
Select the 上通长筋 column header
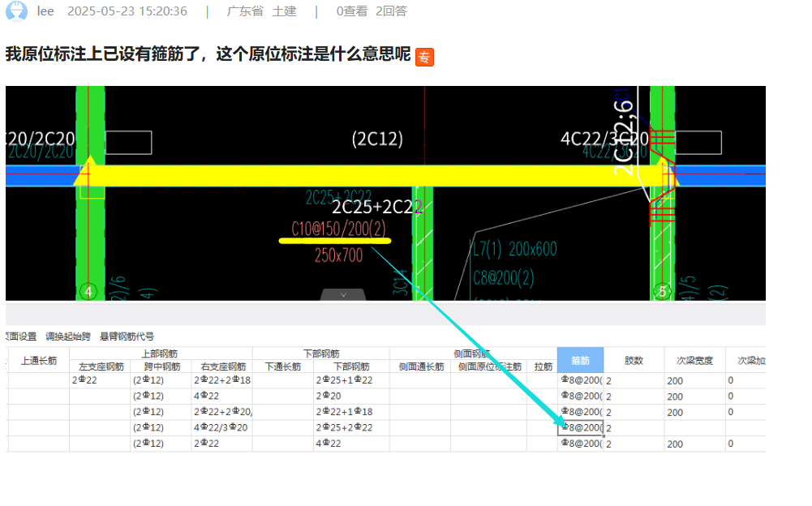click(x=39, y=360)
